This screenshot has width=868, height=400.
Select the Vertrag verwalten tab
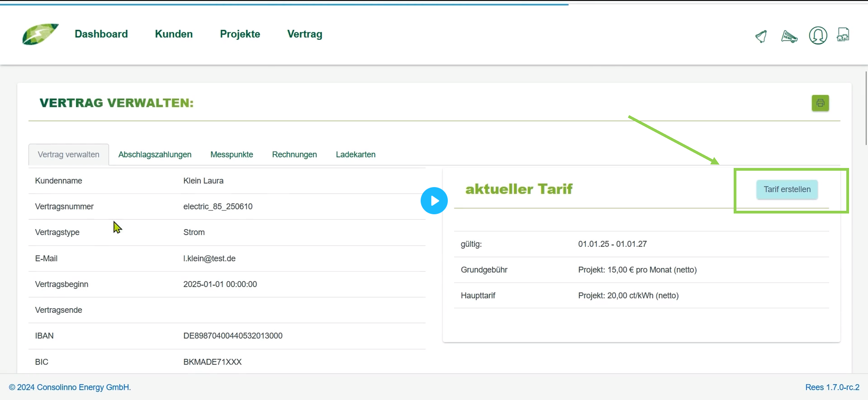pos(68,155)
